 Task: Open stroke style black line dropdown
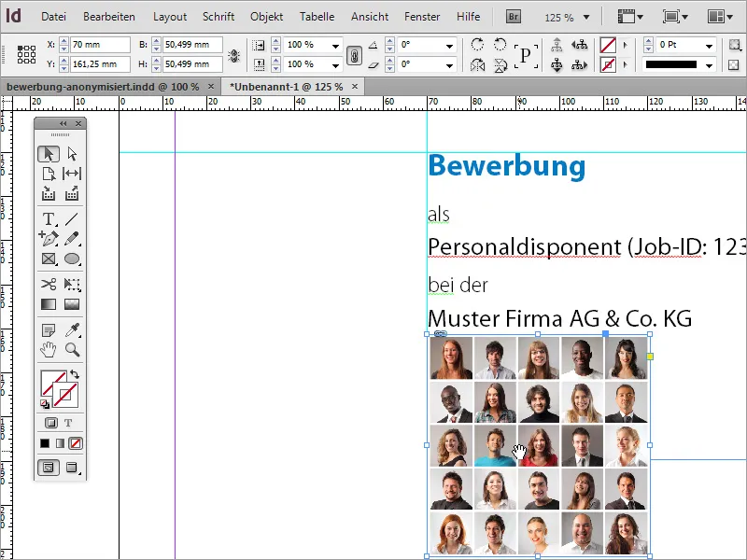click(x=709, y=65)
